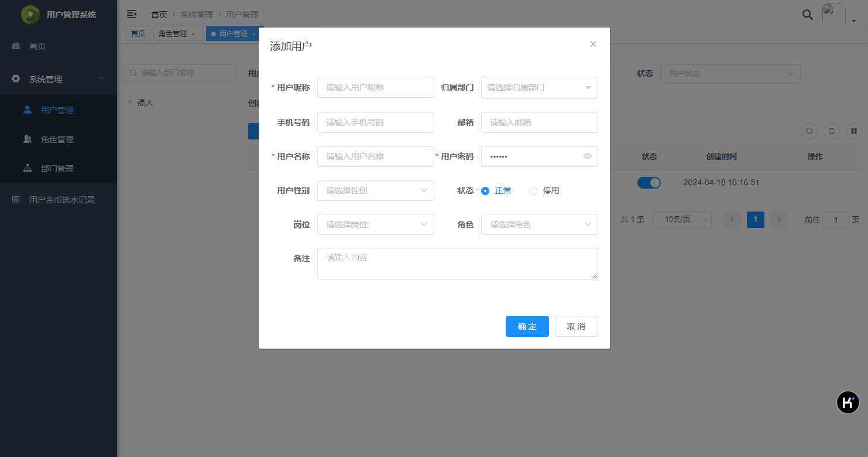Select the 停用 status radio button
The width and height of the screenshot is (868, 457).
coord(533,190)
